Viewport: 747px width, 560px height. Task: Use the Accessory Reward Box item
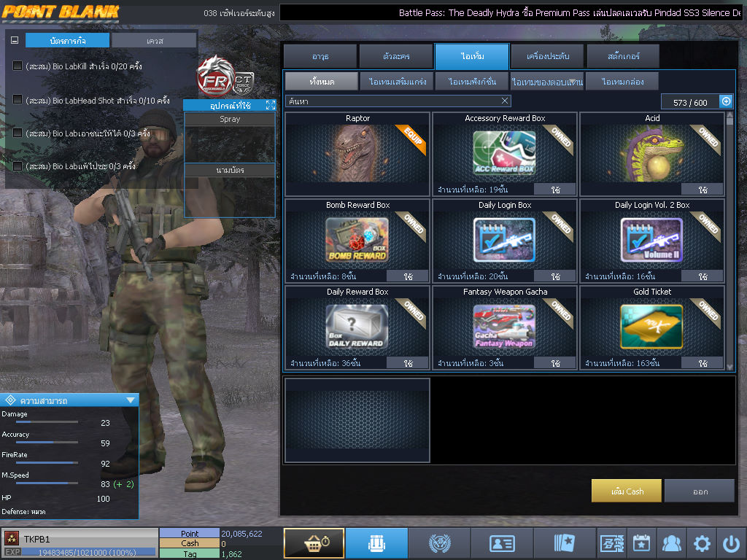tap(555, 190)
